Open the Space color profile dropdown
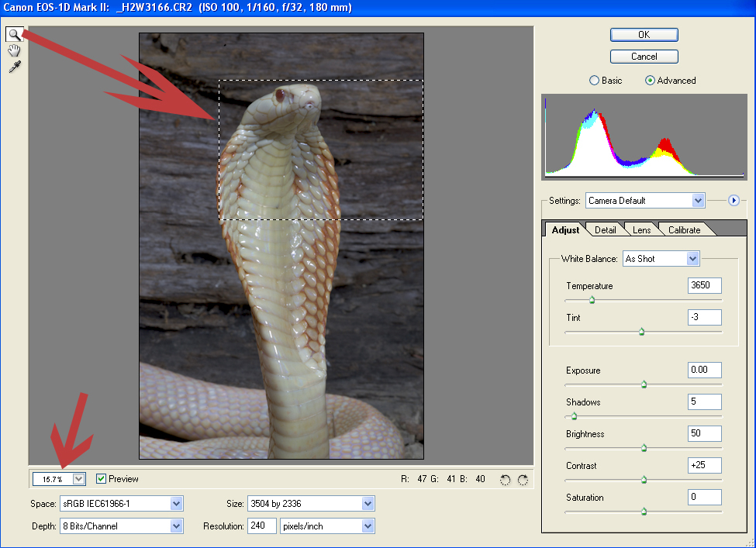 pos(178,503)
